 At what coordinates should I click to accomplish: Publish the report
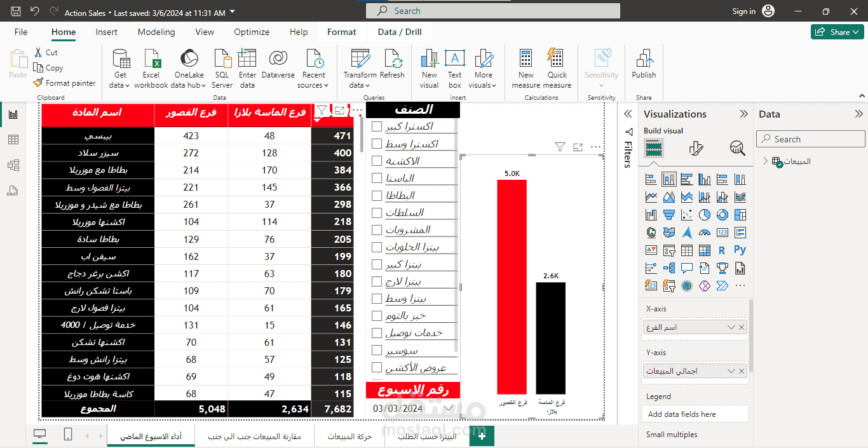coord(644,64)
